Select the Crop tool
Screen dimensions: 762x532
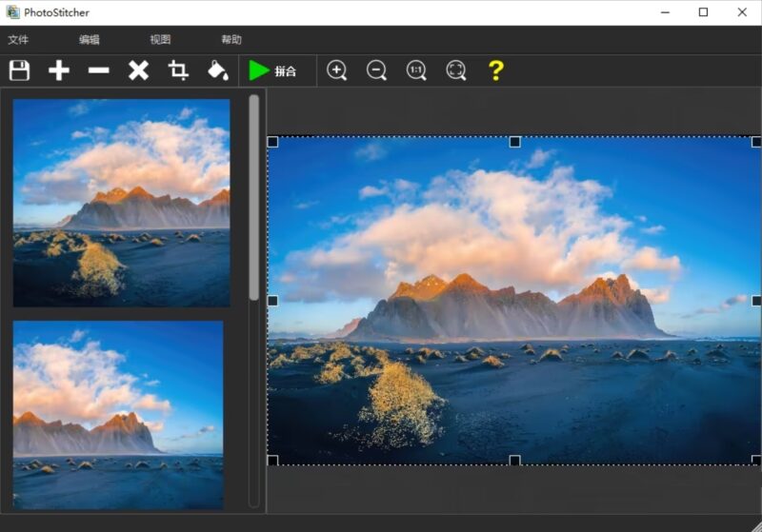point(178,70)
